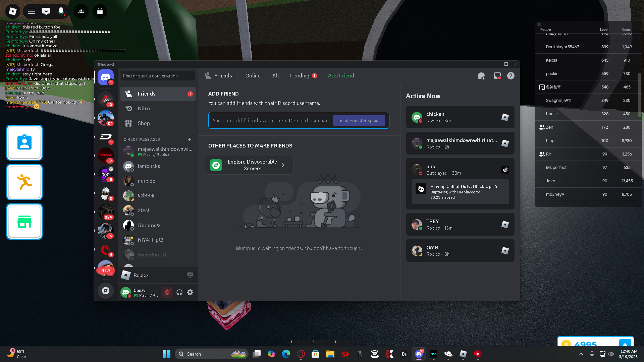Select the Add Friend tab

click(341, 76)
